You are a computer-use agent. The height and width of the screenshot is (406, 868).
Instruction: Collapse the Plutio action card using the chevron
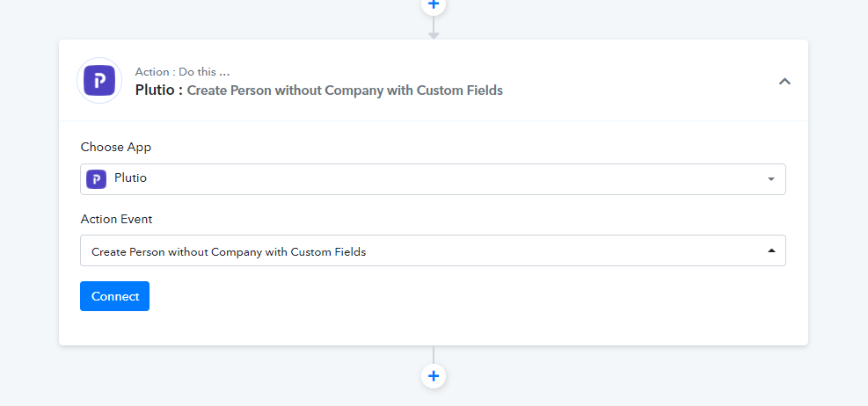pos(784,82)
